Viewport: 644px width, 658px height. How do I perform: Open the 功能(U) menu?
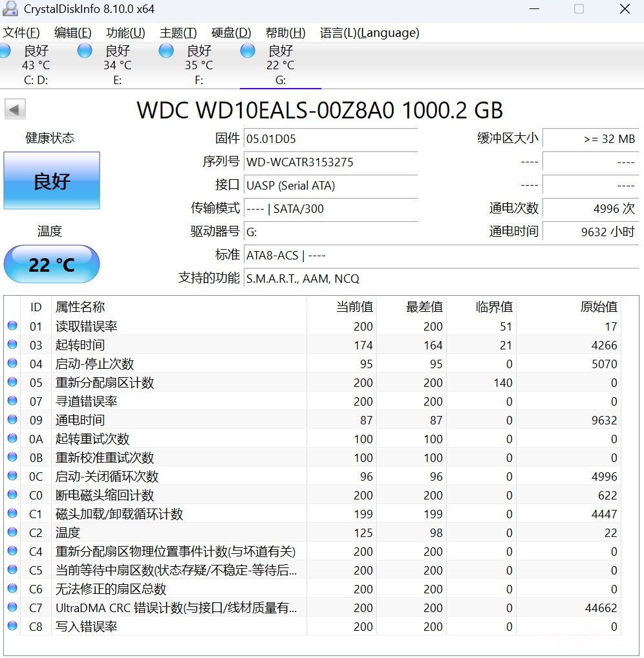pyautogui.click(x=125, y=33)
